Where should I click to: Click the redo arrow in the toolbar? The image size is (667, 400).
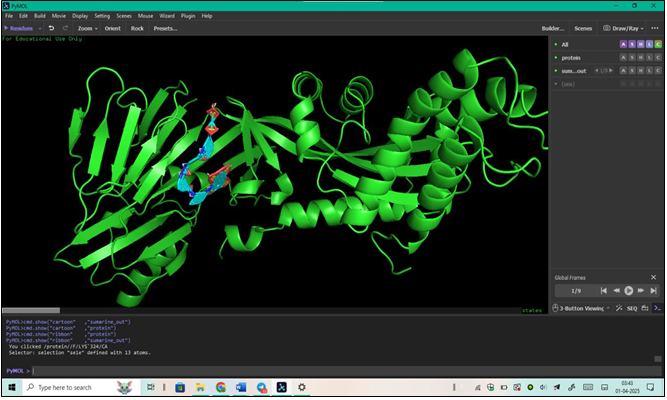tap(66, 28)
